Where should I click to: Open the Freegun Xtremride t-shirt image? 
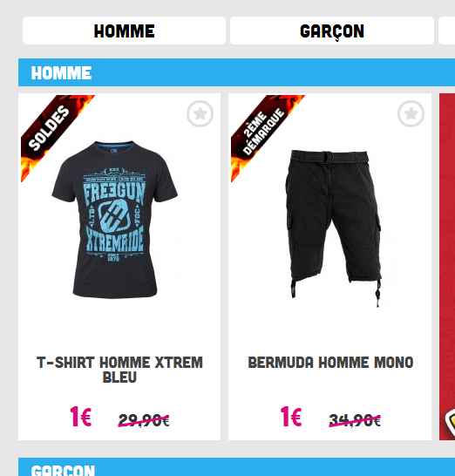coord(115,219)
